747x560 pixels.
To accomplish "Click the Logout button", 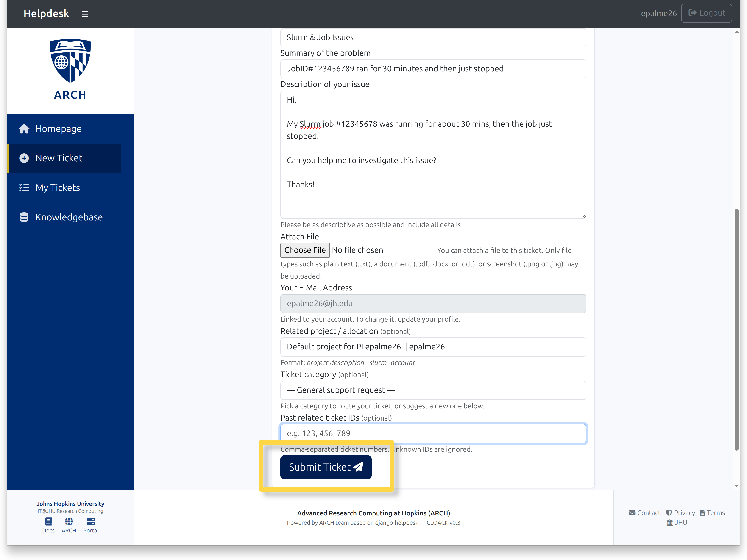I will (706, 13).
